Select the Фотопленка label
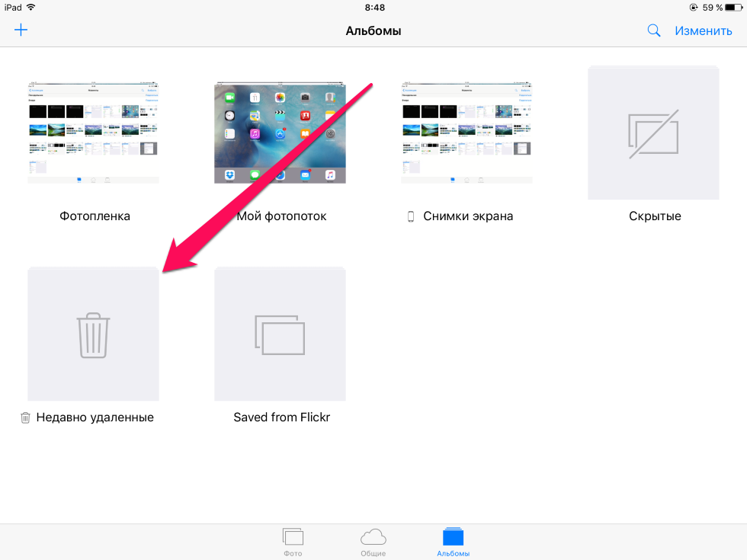The width and height of the screenshot is (747, 560). coord(95,216)
